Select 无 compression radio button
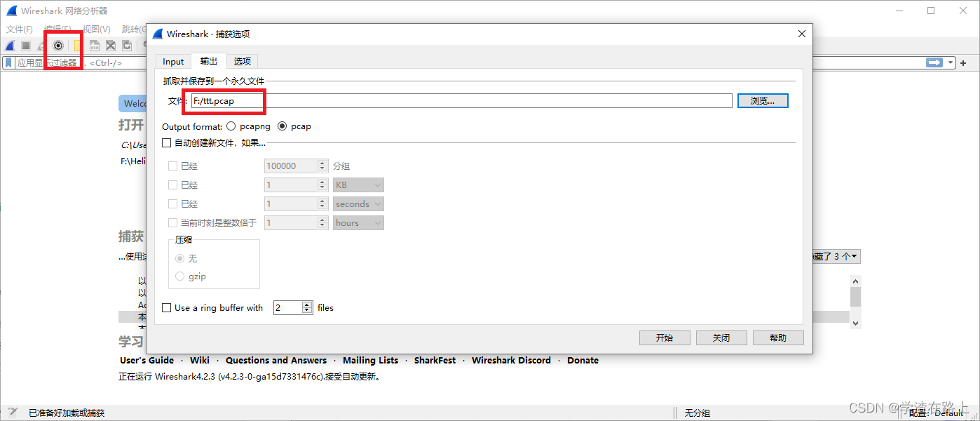The width and height of the screenshot is (980, 421). click(180, 258)
